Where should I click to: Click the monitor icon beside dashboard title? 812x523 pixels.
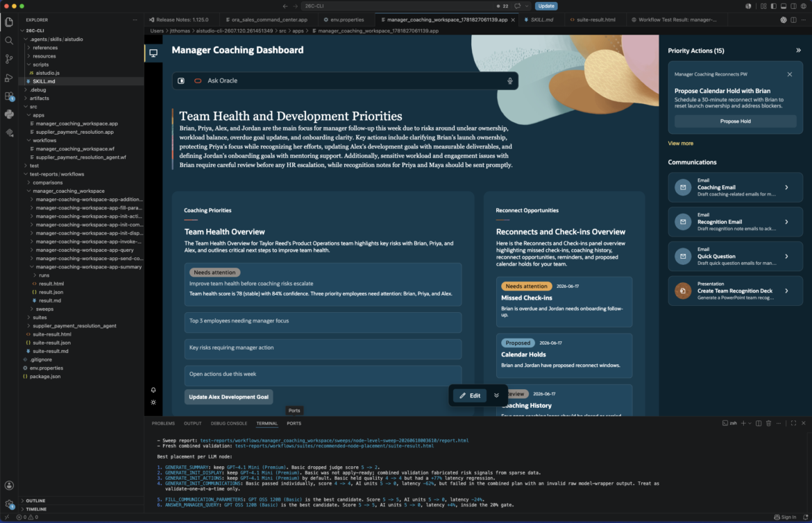tap(153, 53)
